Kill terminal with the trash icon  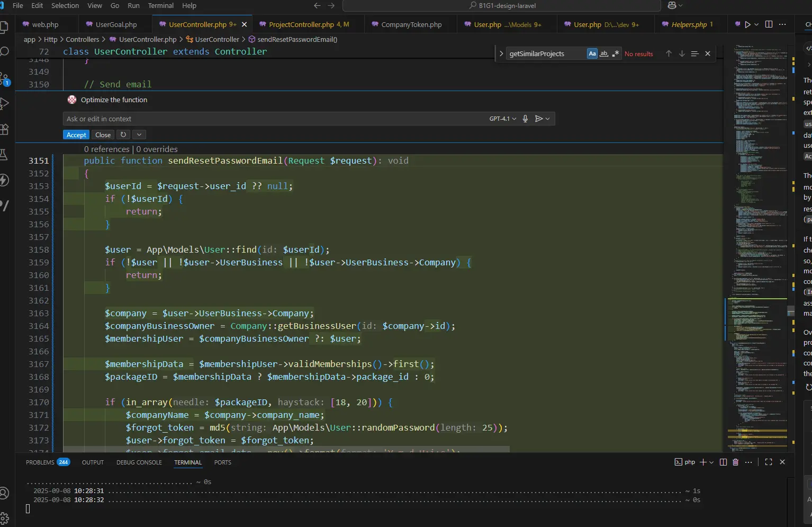[x=735, y=462]
